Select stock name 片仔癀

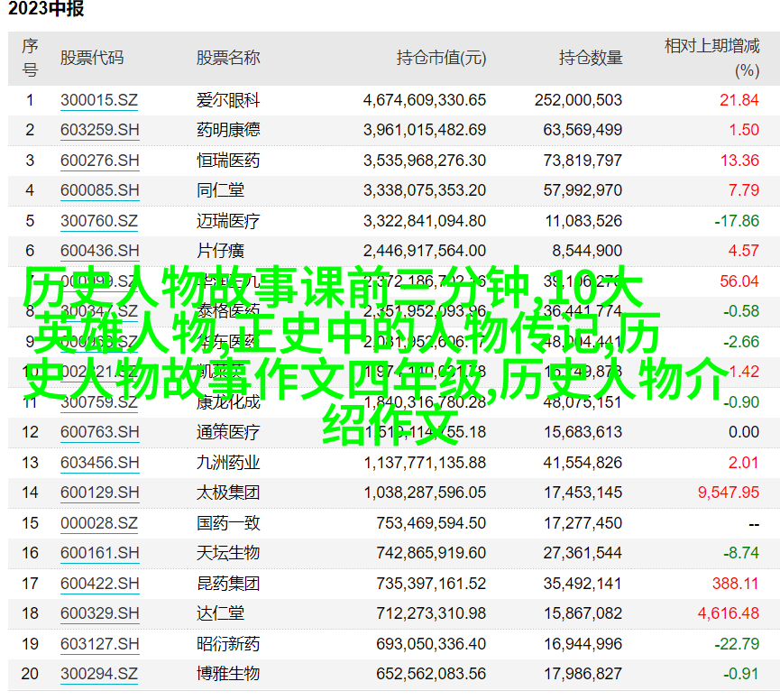[x=220, y=252]
